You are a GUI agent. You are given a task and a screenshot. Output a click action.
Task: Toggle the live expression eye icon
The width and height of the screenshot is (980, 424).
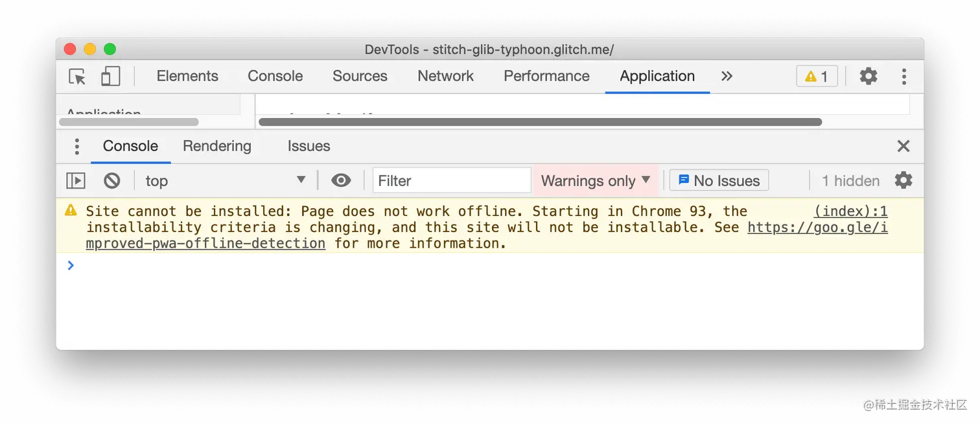(341, 181)
